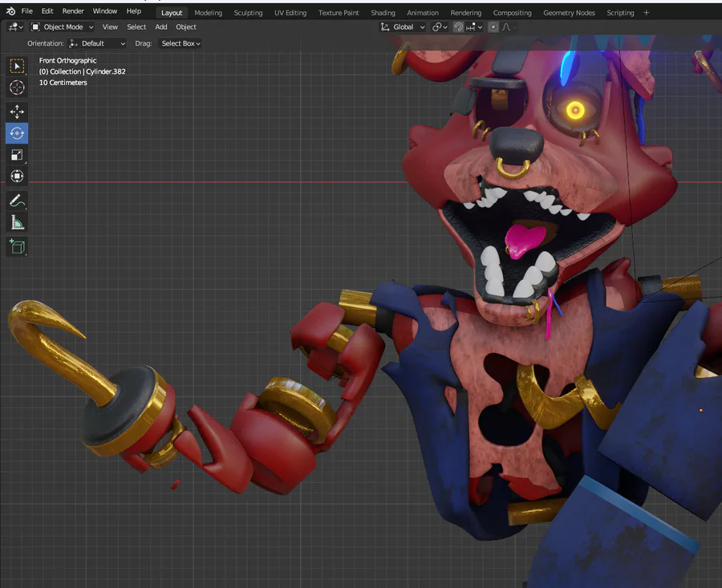Open the Window menu
The width and height of the screenshot is (722, 588).
click(x=105, y=11)
